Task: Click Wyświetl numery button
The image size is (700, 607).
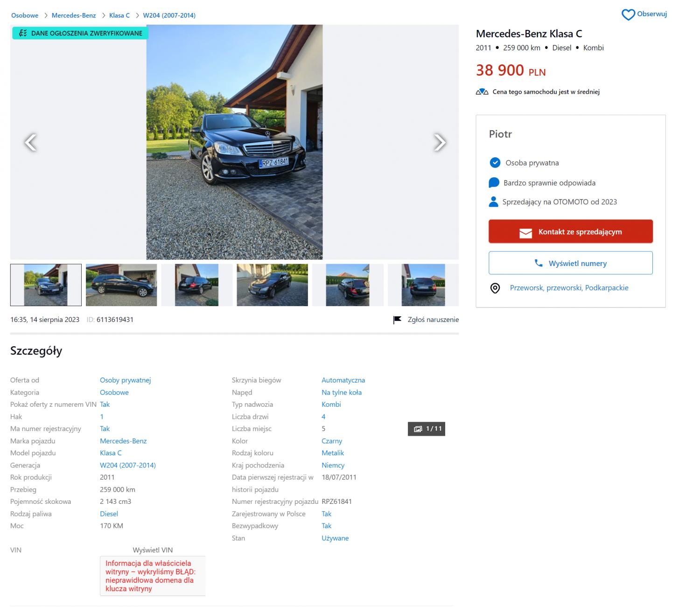Action: [570, 263]
